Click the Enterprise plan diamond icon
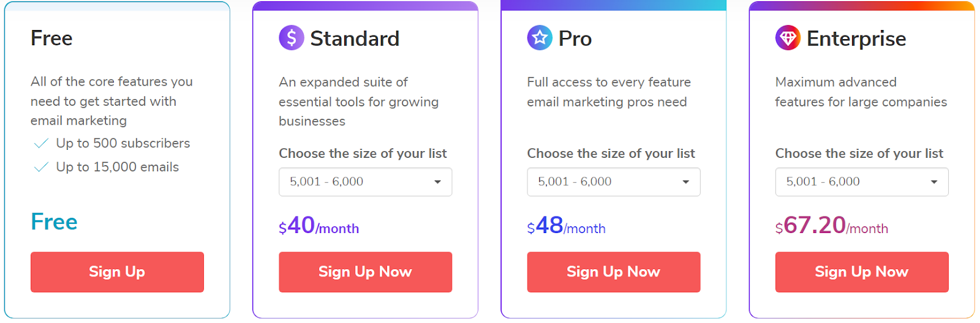980x323 pixels. tap(788, 38)
